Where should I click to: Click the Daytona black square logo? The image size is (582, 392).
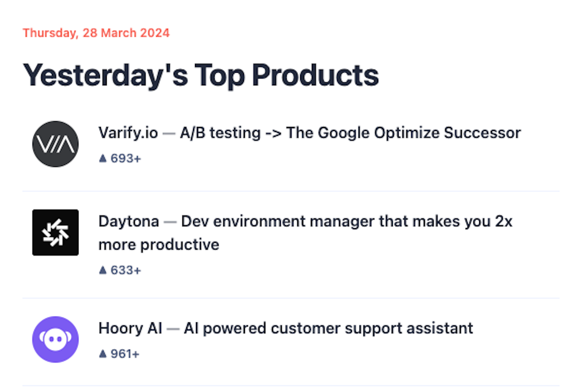tap(55, 233)
